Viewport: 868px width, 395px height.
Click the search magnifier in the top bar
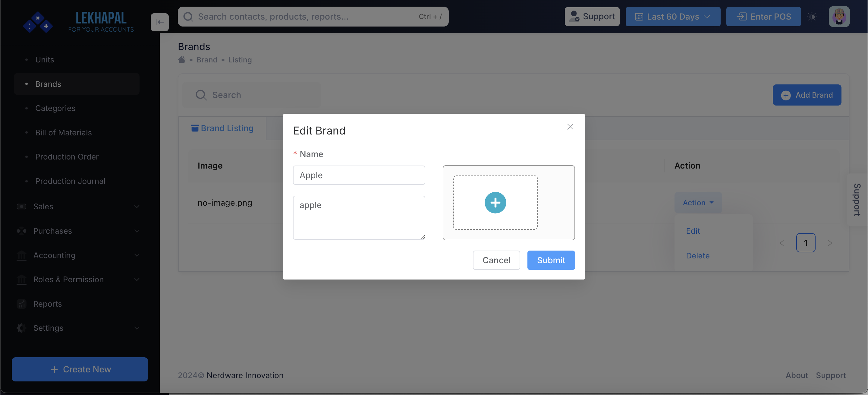point(188,16)
